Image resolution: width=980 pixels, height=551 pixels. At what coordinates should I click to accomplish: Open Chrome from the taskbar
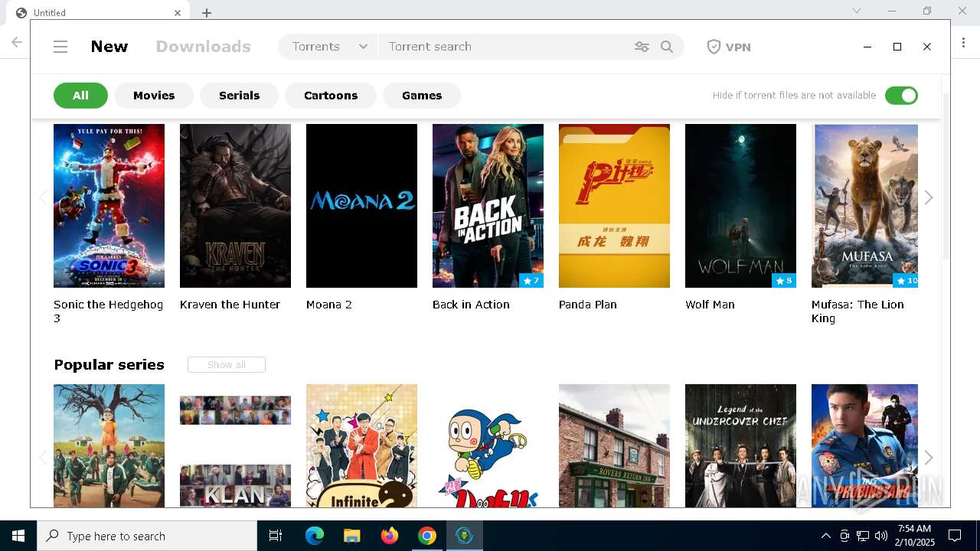427,536
